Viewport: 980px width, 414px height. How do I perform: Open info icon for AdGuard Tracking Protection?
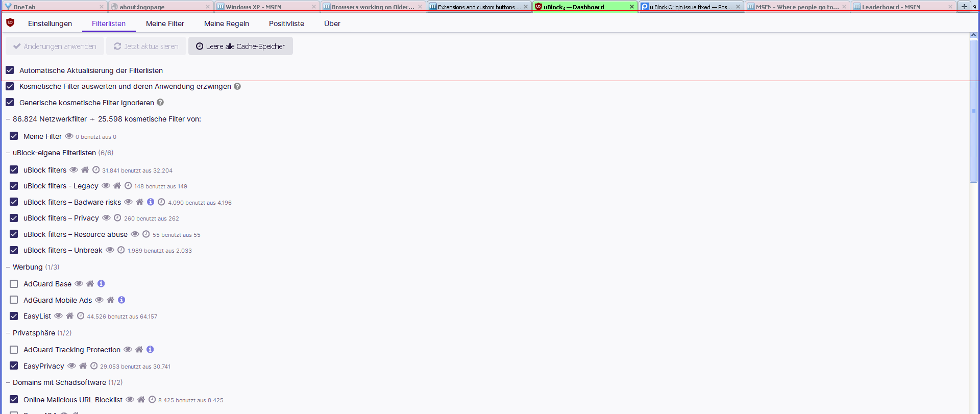pyautogui.click(x=150, y=349)
